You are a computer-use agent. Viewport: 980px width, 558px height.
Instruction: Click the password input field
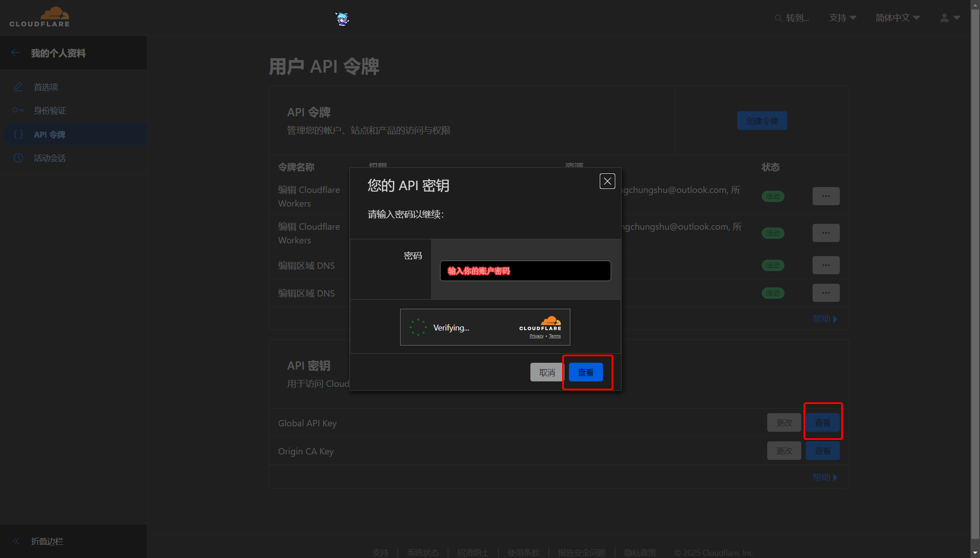point(525,271)
